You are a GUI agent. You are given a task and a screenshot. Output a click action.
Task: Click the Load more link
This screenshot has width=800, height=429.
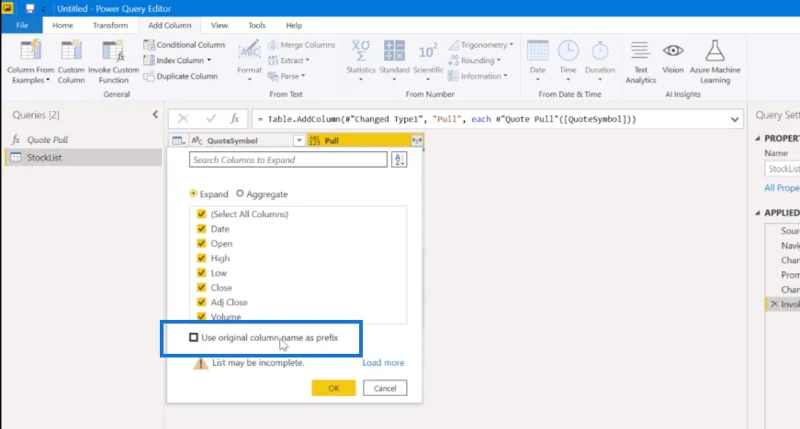coord(383,363)
